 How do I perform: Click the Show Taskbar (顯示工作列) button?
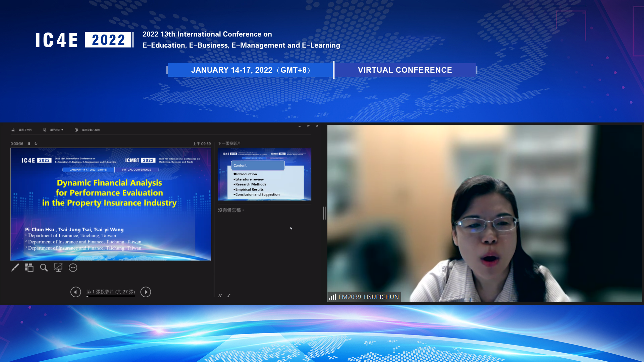pos(22,130)
